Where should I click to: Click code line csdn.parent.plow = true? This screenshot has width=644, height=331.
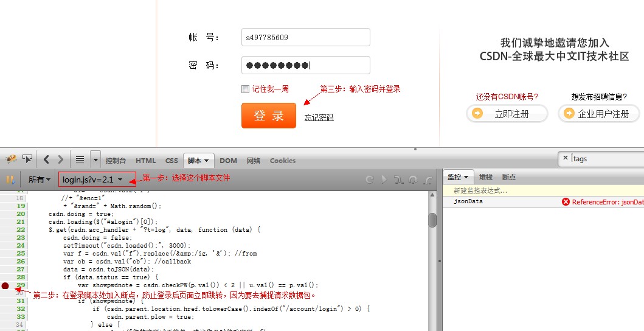pyautogui.click(x=151, y=317)
